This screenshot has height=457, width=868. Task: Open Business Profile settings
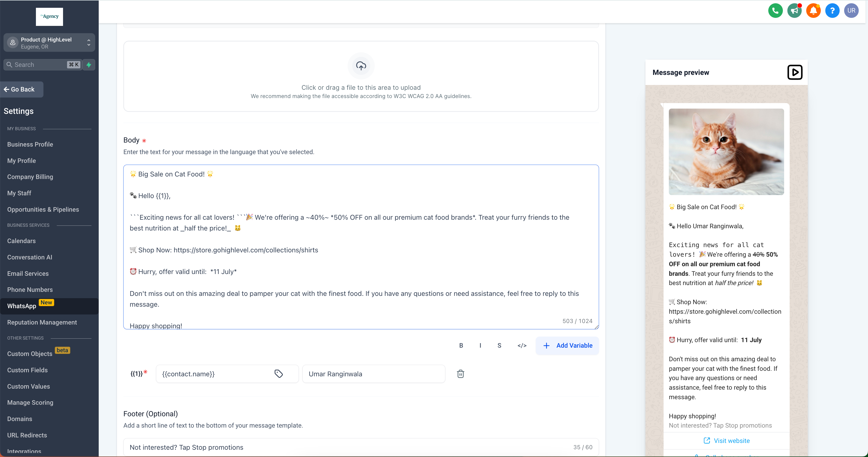[30, 144]
